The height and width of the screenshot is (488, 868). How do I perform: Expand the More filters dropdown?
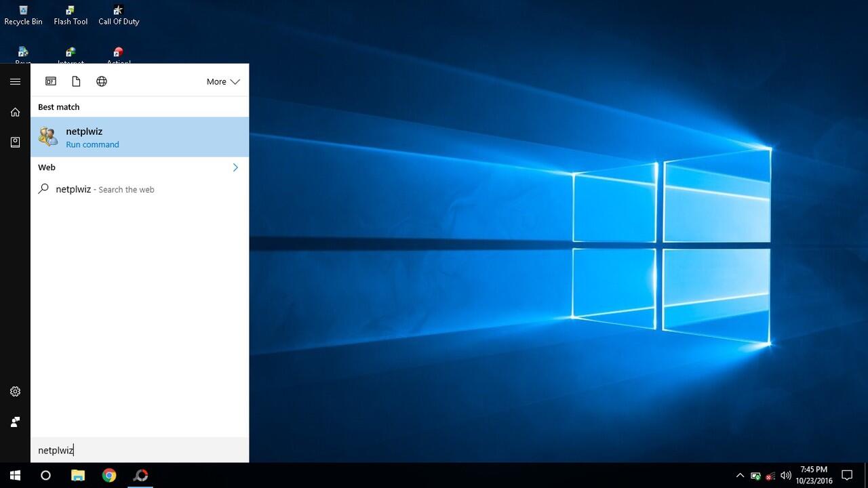coord(223,81)
